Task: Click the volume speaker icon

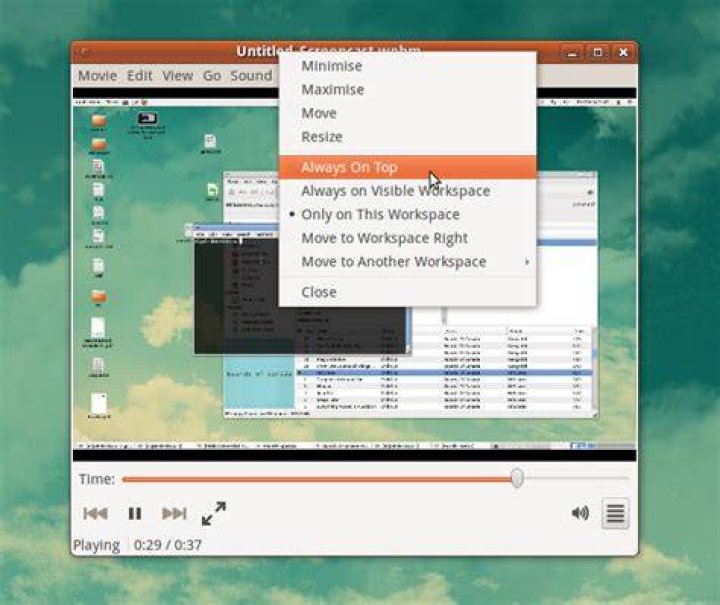Action: tap(580, 513)
